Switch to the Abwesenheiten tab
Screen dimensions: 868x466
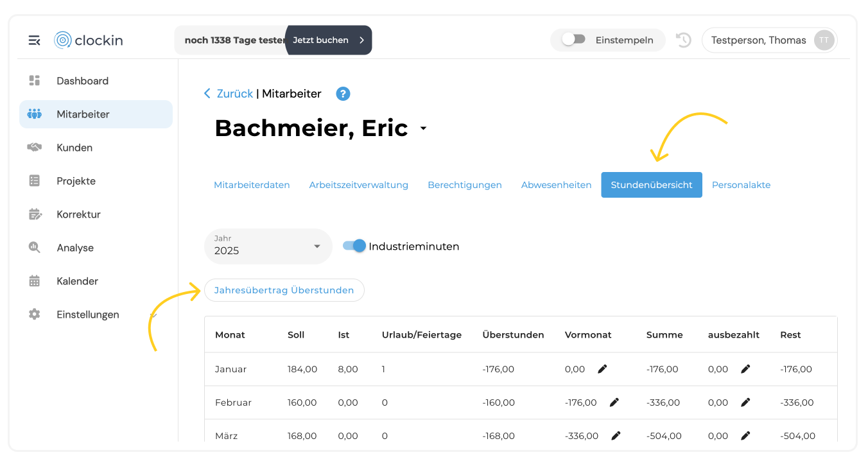click(x=556, y=185)
